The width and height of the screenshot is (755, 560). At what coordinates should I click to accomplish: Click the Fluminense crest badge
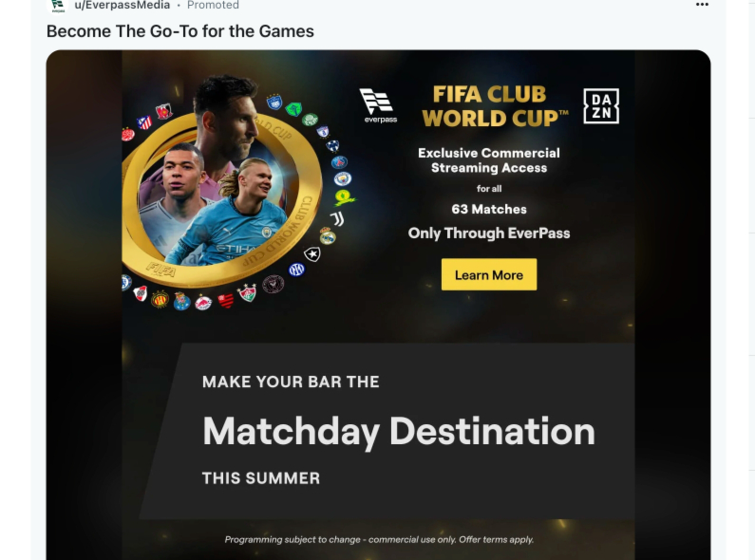click(247, 293)
